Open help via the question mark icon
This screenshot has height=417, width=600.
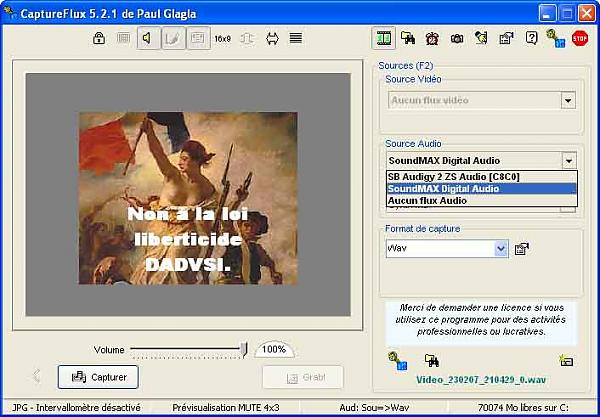531,39
